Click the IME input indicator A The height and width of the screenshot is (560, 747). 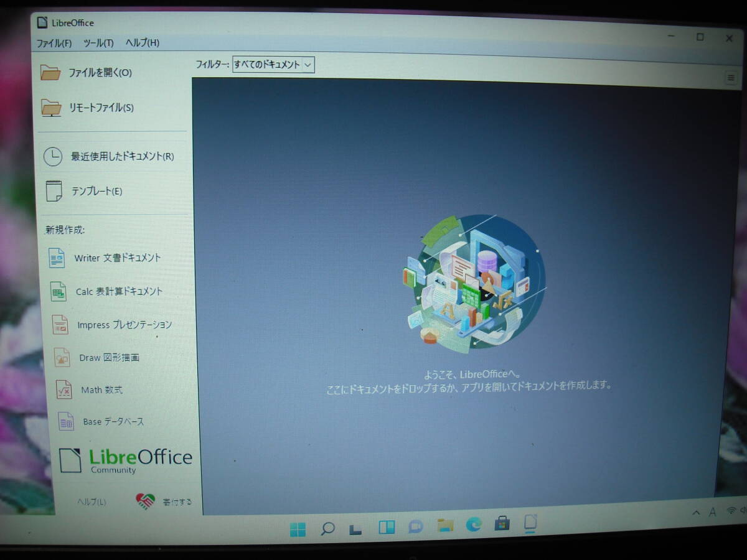(713, 511)
